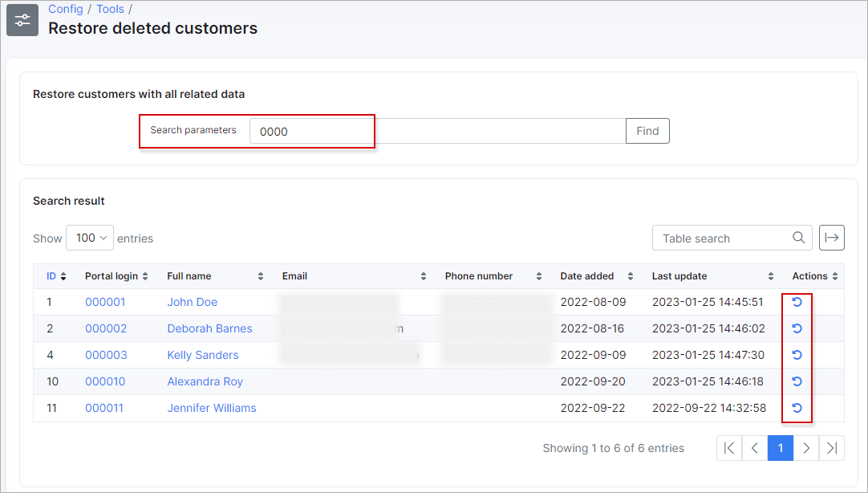868x493 pixels.
Task: Click last update 2023-01-25 14:47:30 cell
Action: pyautogui.click(x=708, y=355)
